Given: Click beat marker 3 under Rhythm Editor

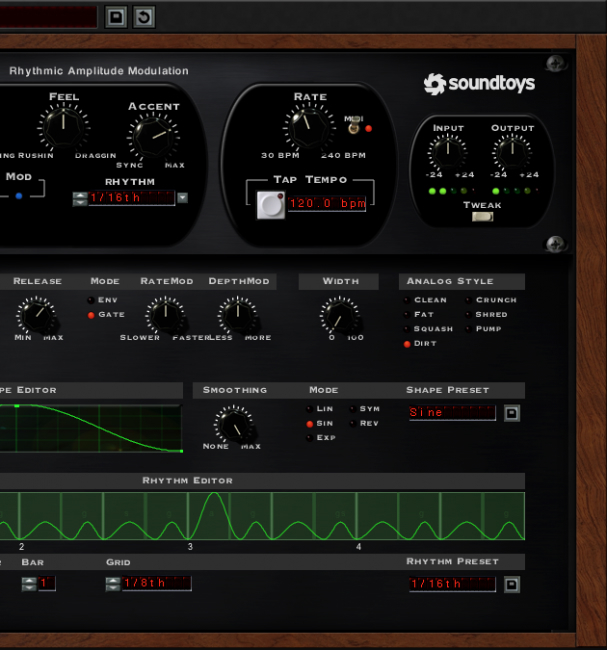Looking at the screenshot, I should coord(190,547).
